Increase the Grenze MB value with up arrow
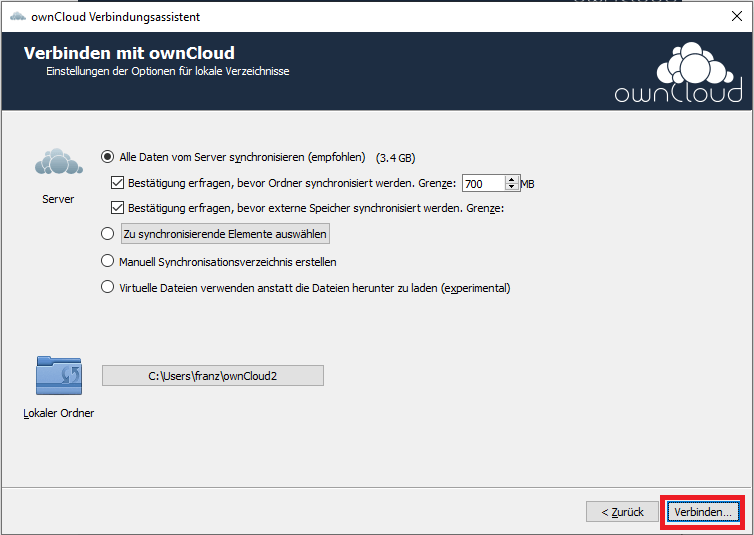 (x=512, y=179)
